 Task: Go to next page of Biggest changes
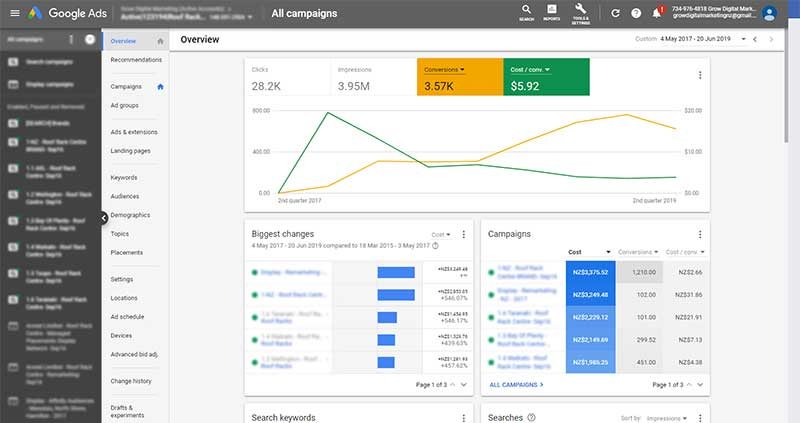coord(464,385)
